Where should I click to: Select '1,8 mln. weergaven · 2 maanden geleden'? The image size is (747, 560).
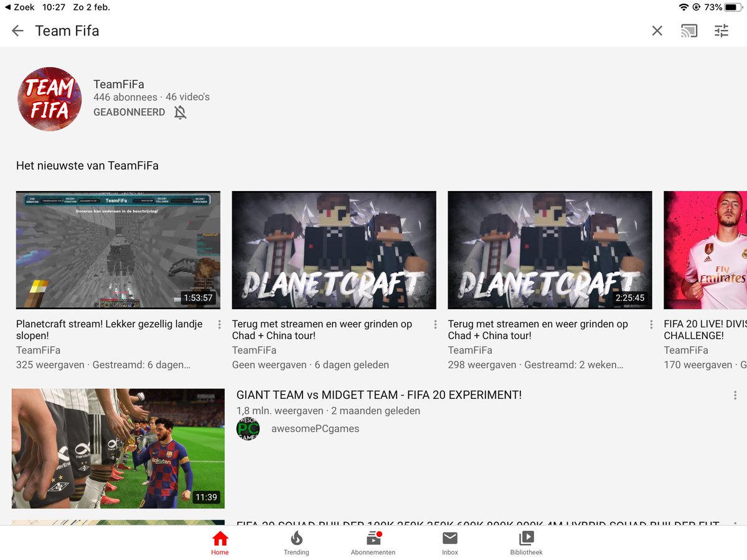(x=328, y=411)
